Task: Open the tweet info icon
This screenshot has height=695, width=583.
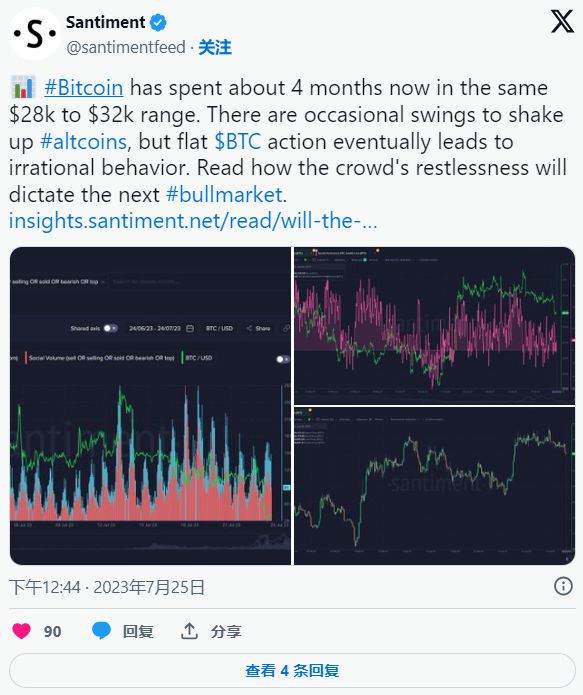Action: 563,586
